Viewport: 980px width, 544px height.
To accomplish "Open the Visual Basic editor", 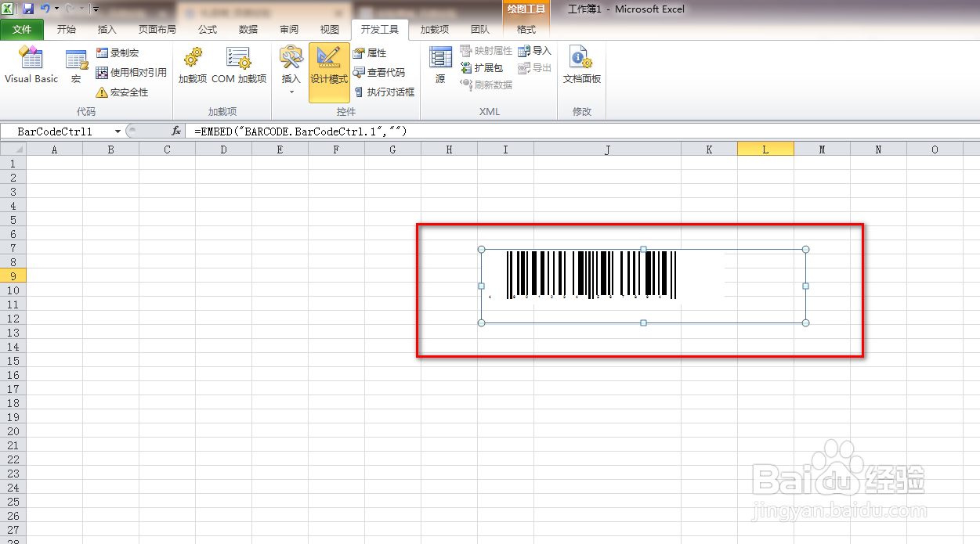I will tap(31, 66).
